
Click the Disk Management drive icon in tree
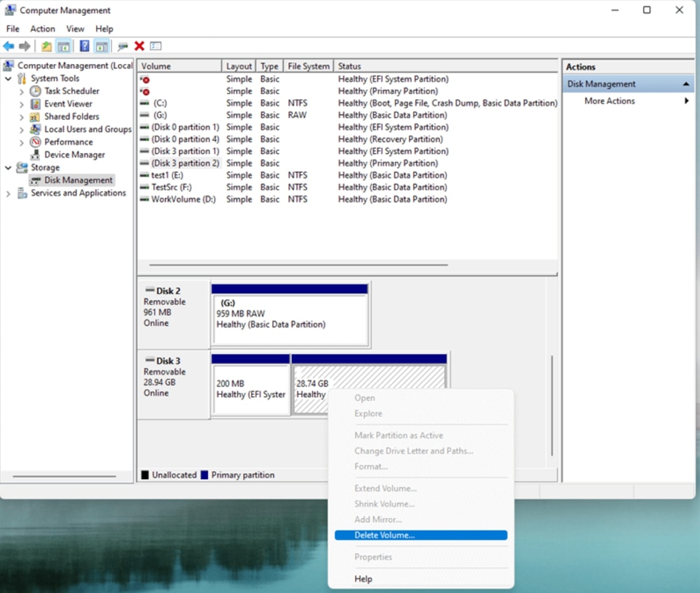(x=35, y=180)
